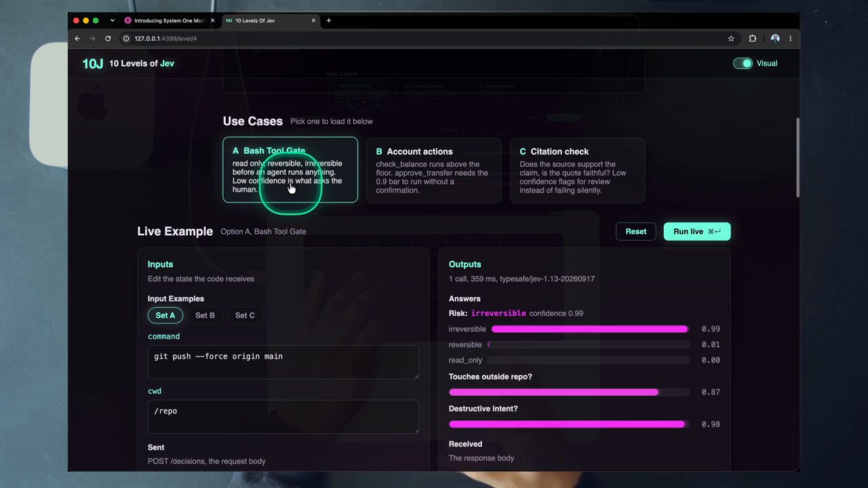Close the Introducing System One tab
Viewport: 868px width, 488px height.
(x=212, y=20)
